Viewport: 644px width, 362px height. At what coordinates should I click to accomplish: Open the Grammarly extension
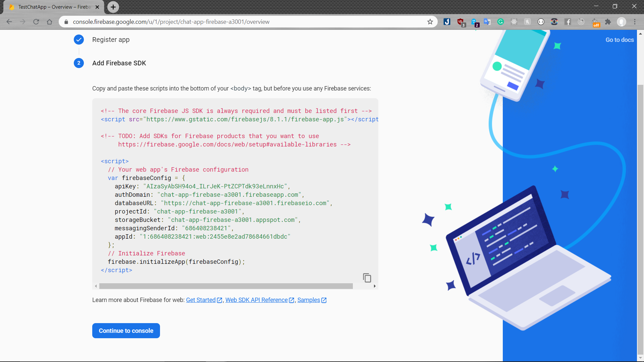point(500,22)
